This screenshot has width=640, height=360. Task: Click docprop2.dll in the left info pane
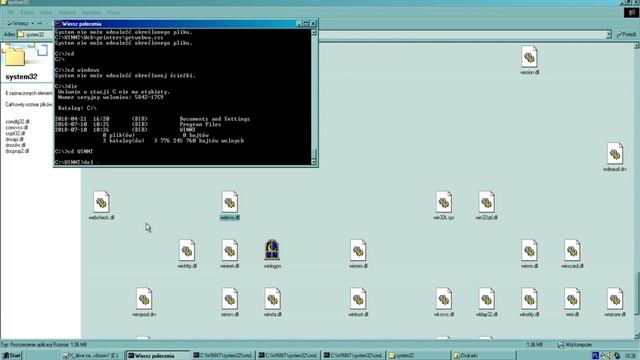pos(17,151)
